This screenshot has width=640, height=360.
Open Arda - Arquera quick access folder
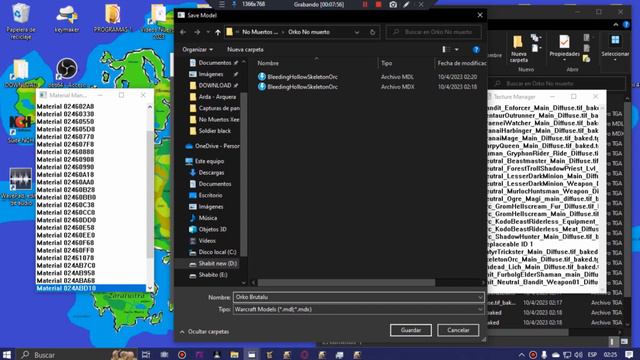213,97
